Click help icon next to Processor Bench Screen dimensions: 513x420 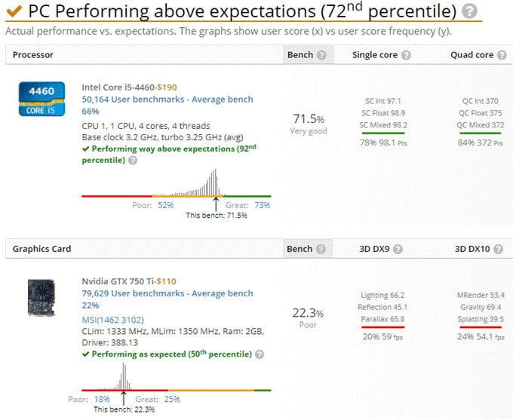pyautogui.click(x=321, y=56)
